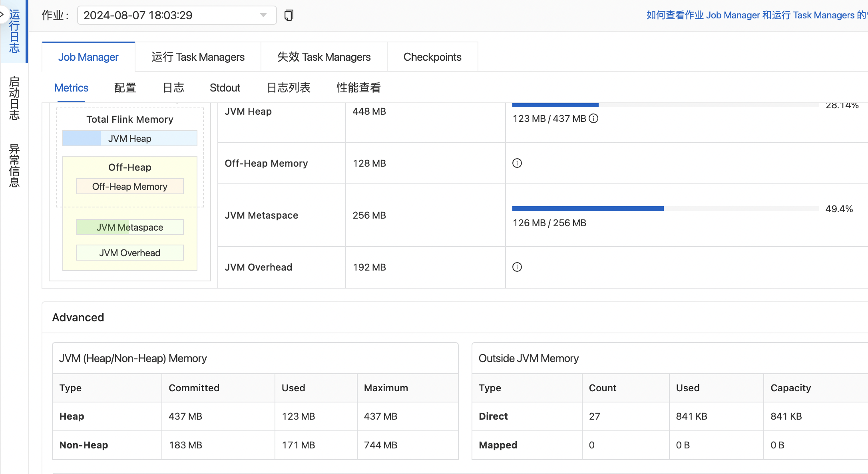This screenshot has height=474, width=868.
Task: Open the 失效 Task Managers tab
Action: 324,57
